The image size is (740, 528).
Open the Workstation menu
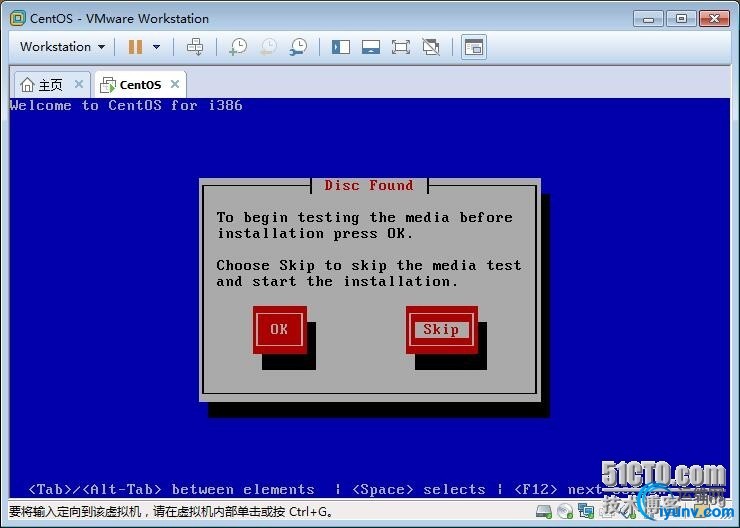tap(62, 47)
